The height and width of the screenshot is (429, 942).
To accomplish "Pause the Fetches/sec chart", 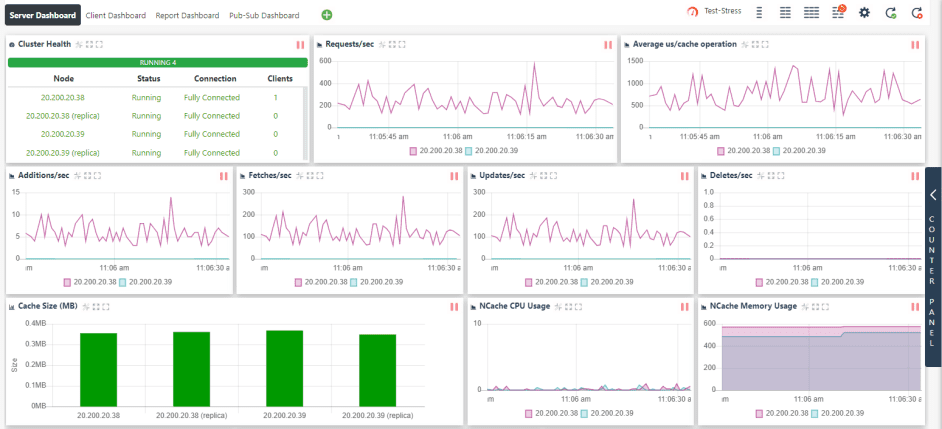I will click(454, 176).
